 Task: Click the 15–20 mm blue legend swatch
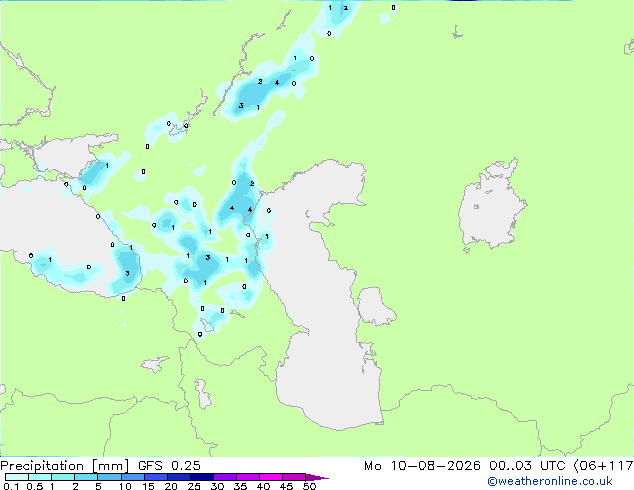point(155,477)
